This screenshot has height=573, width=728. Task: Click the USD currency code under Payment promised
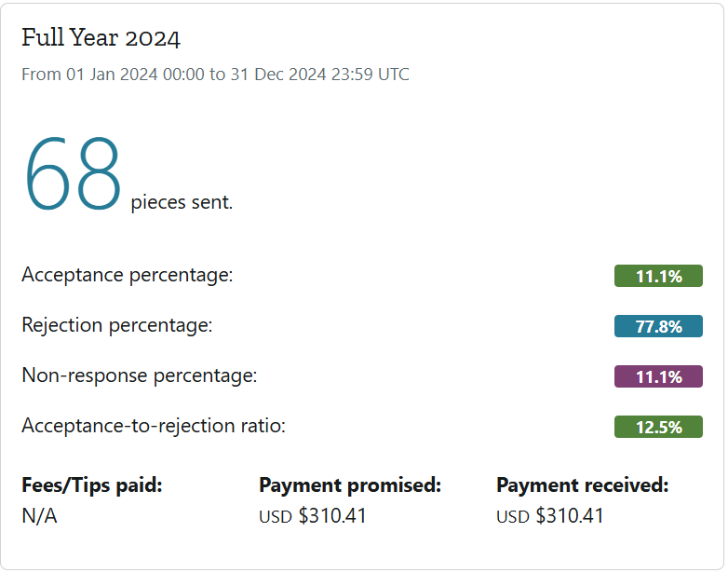276,517
